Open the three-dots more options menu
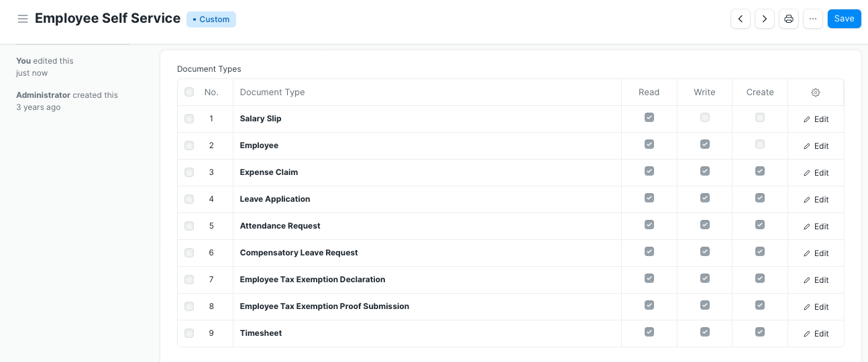868x362 pixels. (x=813, y=19)
